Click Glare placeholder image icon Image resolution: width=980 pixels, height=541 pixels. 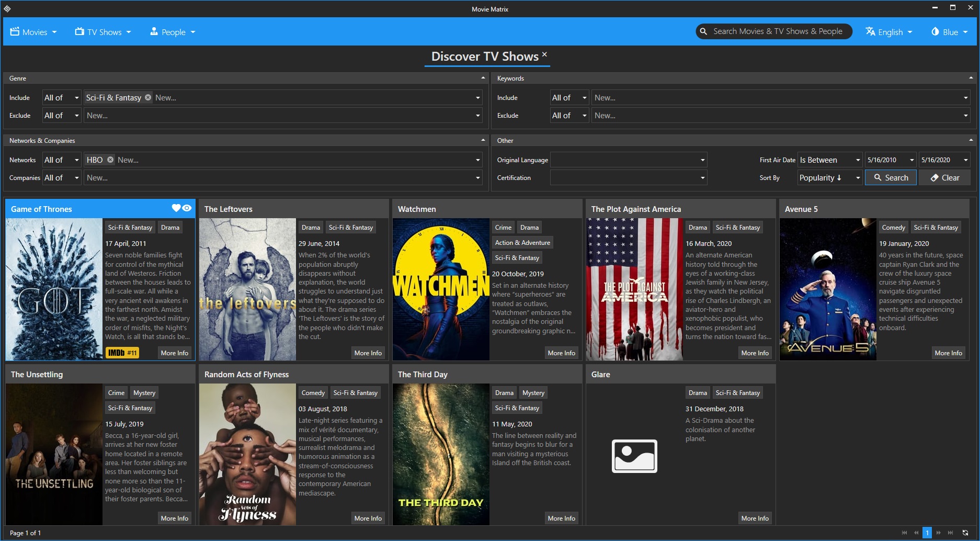pos(634,456)
